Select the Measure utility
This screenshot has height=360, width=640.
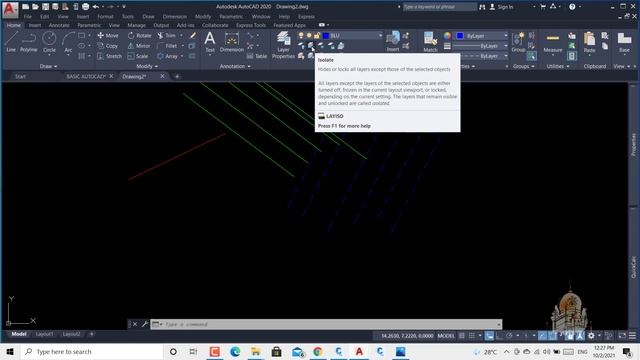553,42
